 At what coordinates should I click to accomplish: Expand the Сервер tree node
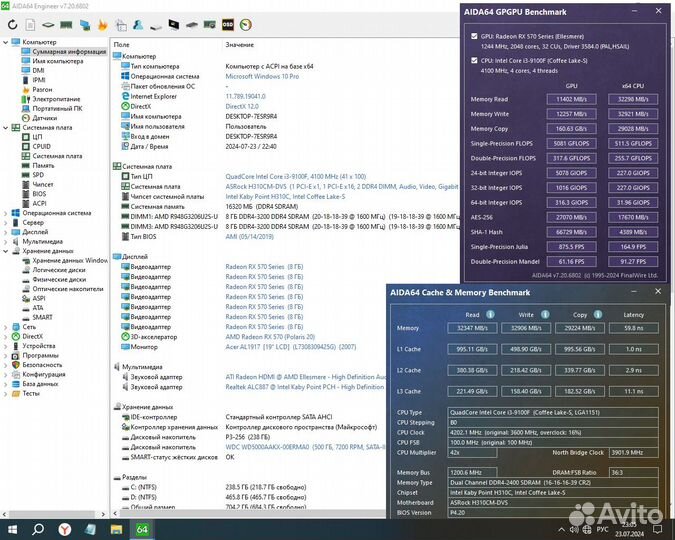click(5, 222)
